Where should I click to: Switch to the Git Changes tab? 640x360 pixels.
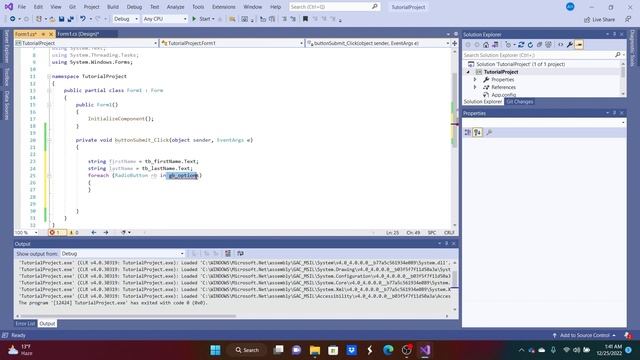[520, 102]
